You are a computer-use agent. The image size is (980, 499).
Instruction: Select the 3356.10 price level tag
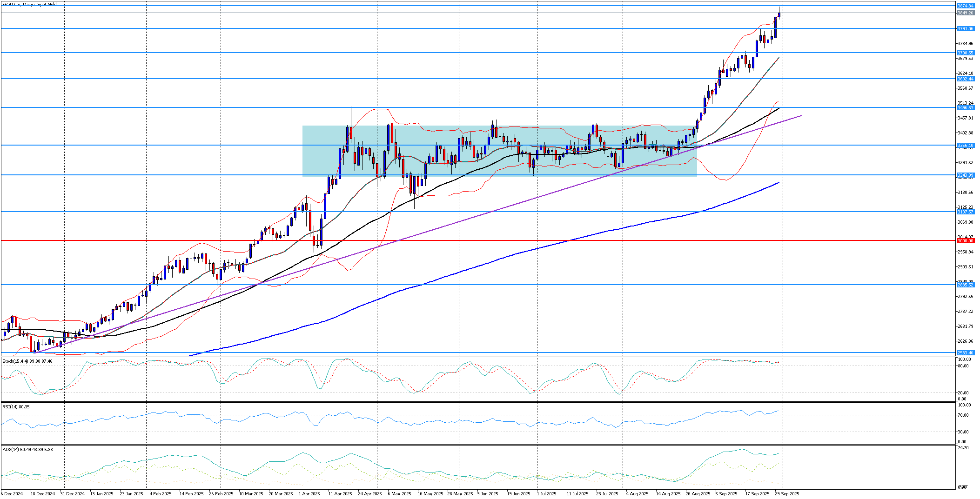[965, 146]
